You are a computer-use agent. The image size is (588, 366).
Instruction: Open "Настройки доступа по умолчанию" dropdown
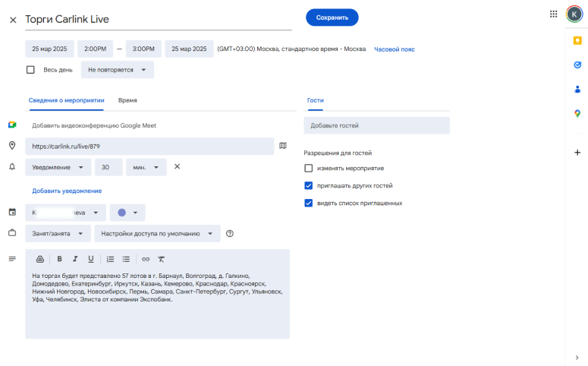point(157,233)
